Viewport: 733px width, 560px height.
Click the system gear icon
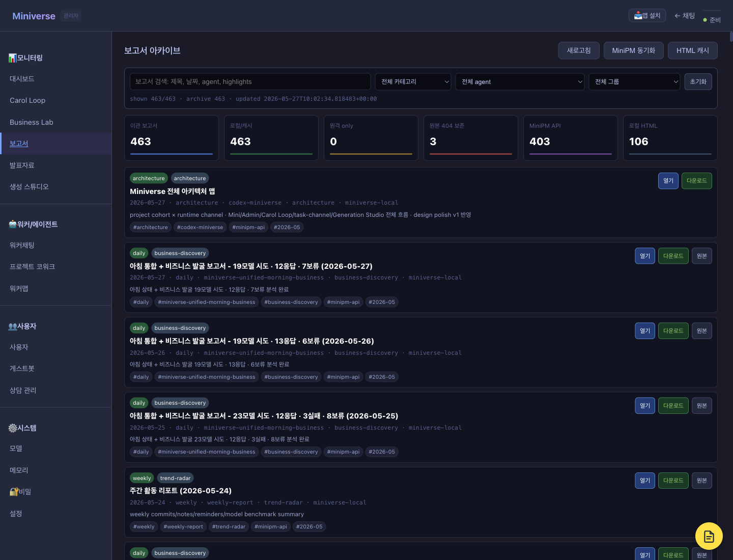[x=13, y=428]
